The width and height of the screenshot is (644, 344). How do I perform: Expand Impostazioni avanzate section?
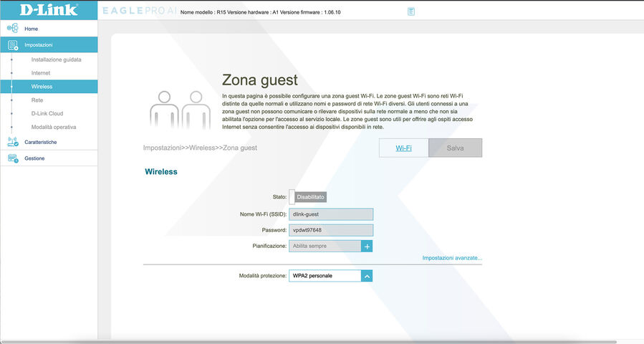coord(452,258)
